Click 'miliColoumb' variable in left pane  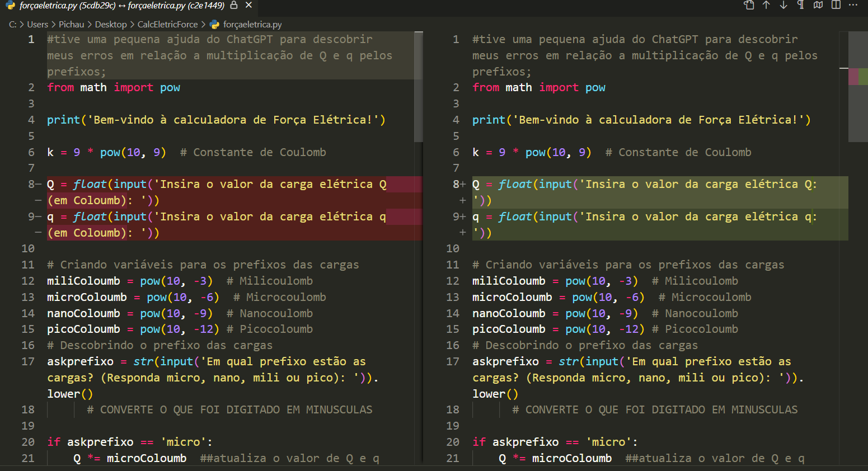click(x=83, y=281)
